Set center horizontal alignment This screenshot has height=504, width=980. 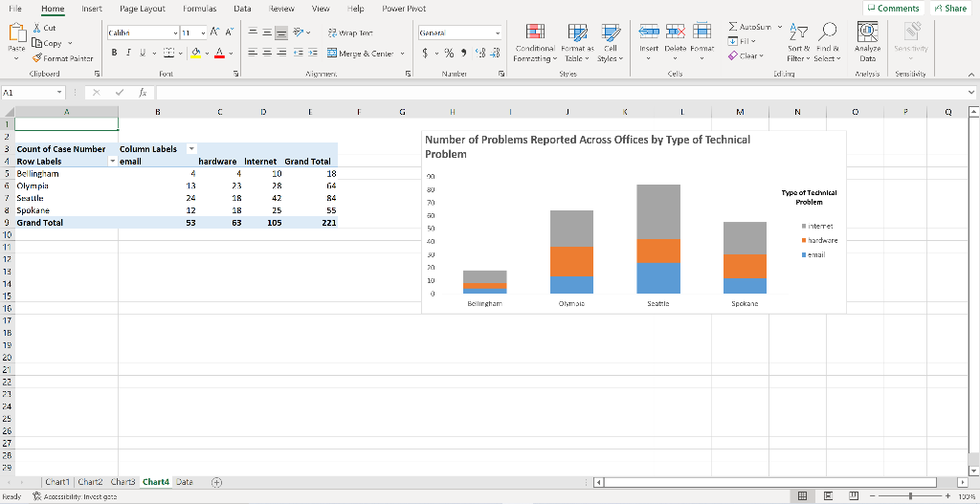coord(267,54)
